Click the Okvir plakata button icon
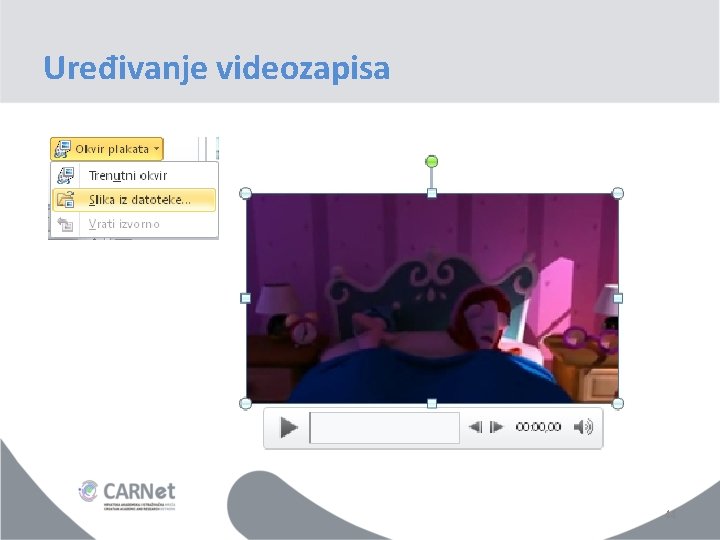 [62, 149]
